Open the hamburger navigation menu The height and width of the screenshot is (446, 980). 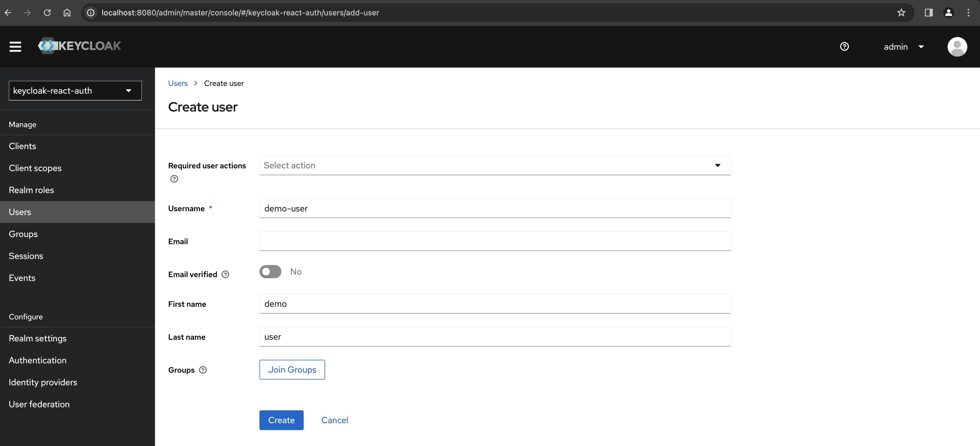pos(15,46)
